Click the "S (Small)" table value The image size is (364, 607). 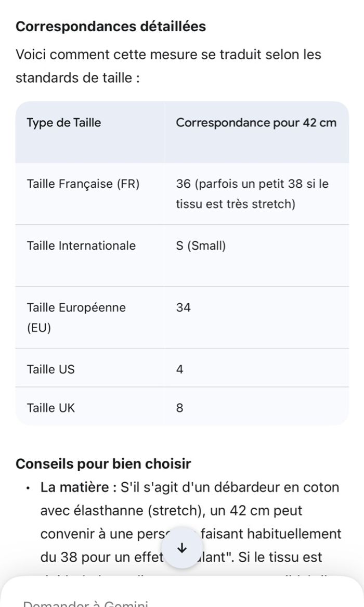tap(201, 246)
